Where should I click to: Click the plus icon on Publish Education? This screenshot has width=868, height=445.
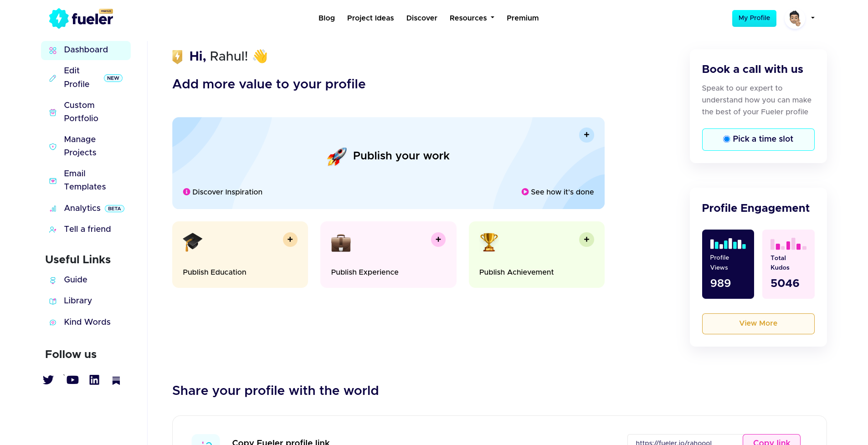(290, 240)
